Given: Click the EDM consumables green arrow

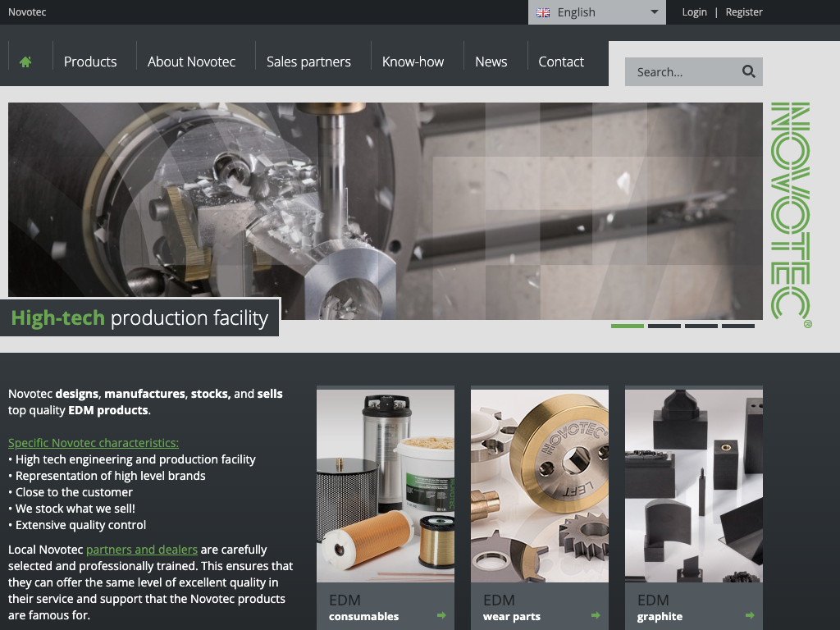Looking at the screenshot, I should point(441,615).
